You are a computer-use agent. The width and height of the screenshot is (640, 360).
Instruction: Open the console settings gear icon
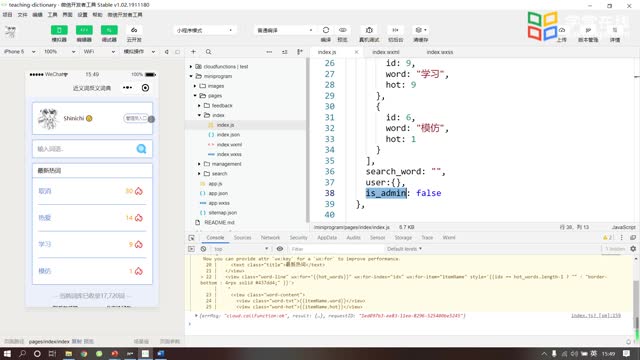tap(633, 249)
